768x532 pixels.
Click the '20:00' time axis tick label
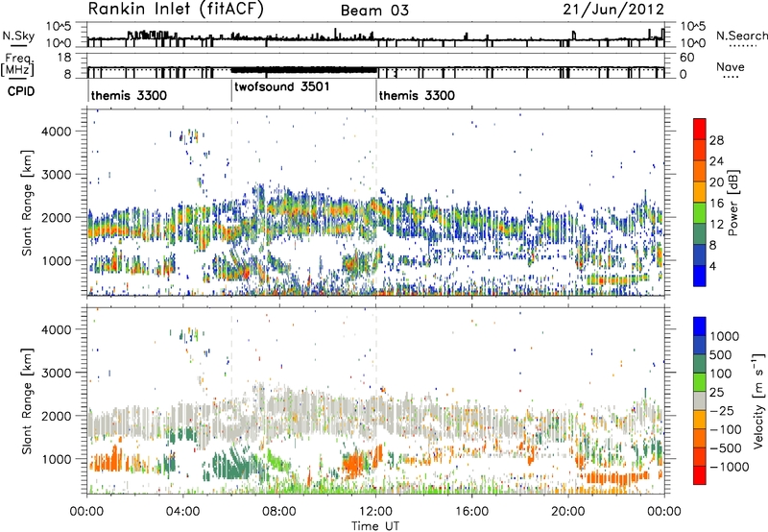click(x=568, y=512)
